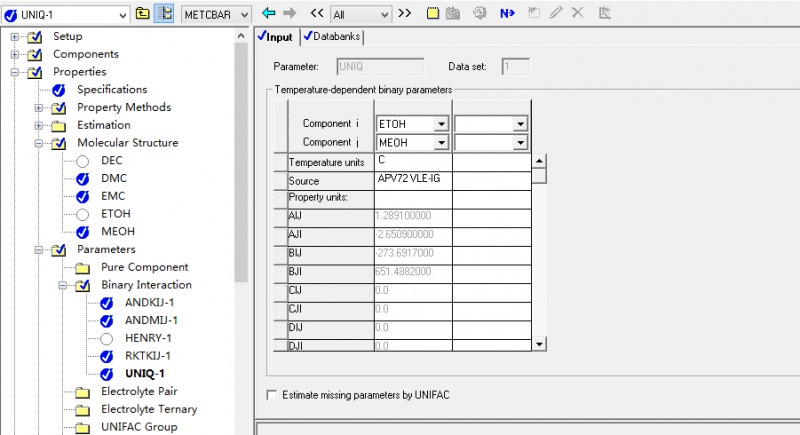Expand the Property Methods node

point(39,108)
